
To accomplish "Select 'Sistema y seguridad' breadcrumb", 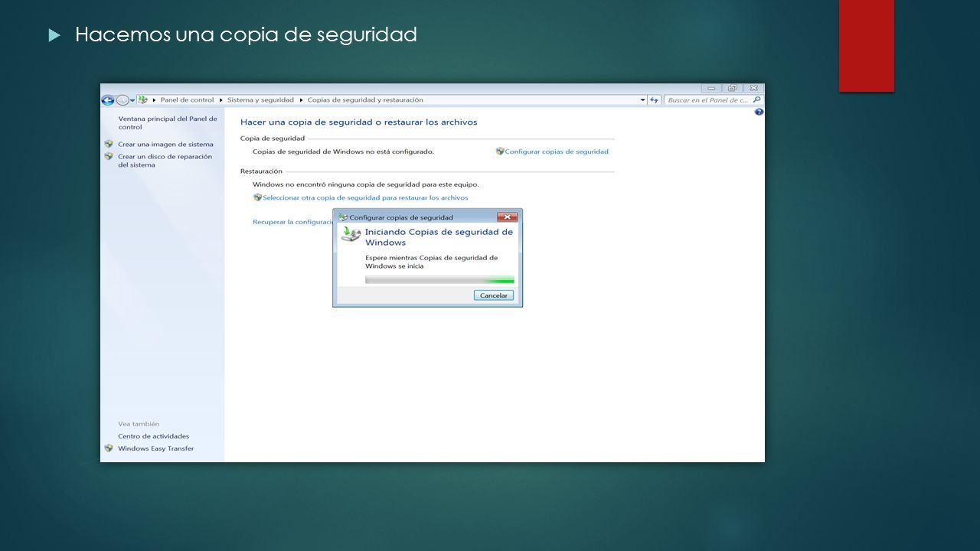I will coord(260,100).
